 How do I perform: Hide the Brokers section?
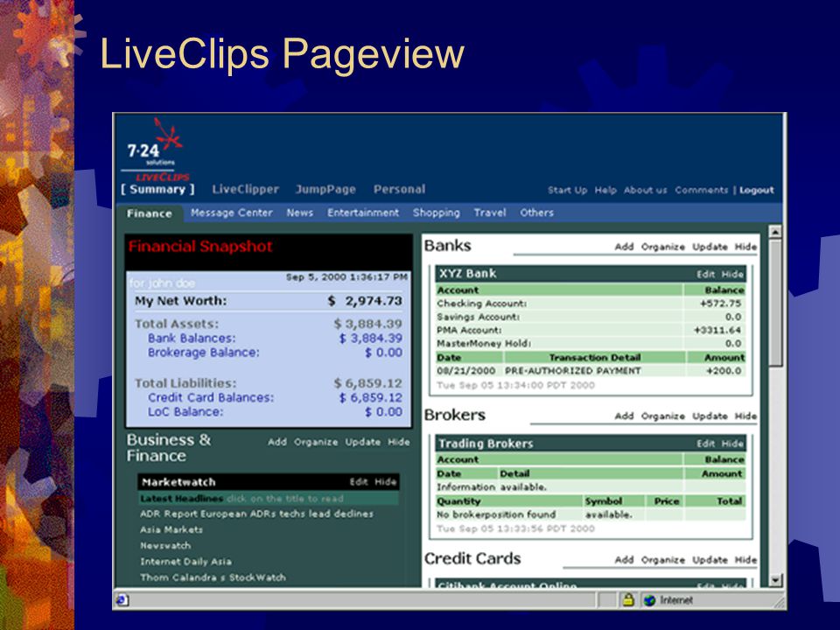745,416
